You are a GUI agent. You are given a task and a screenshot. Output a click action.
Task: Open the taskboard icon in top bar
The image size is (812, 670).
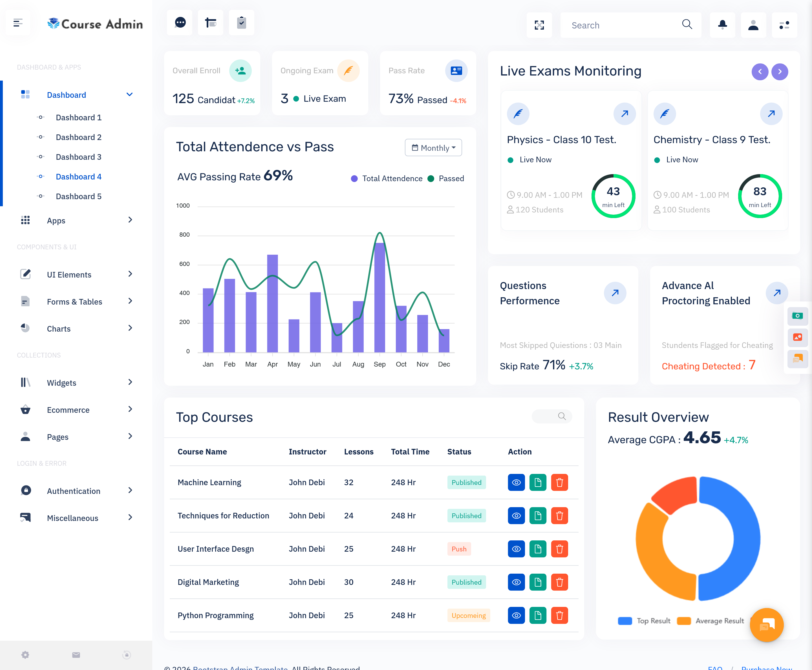pos(210,23)
